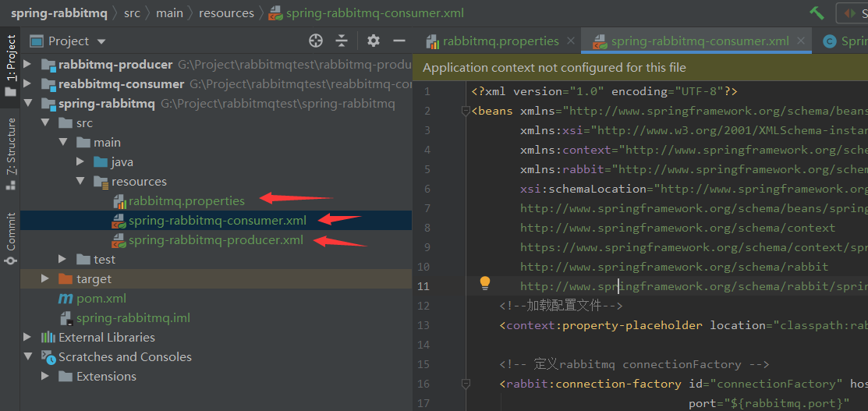Close the rabbitmq.properties editor tab
This screenshot has width=868, height=411.
click(x=572, y=41)
